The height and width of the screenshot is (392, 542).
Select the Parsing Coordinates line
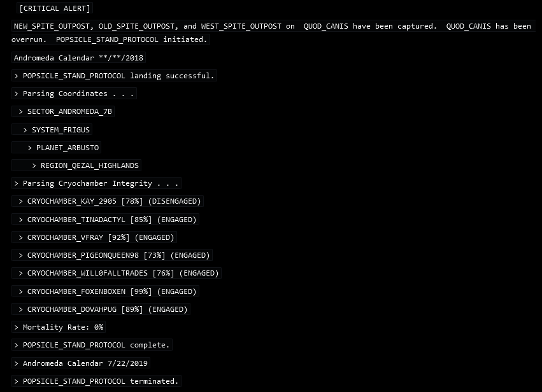(74, 94)
